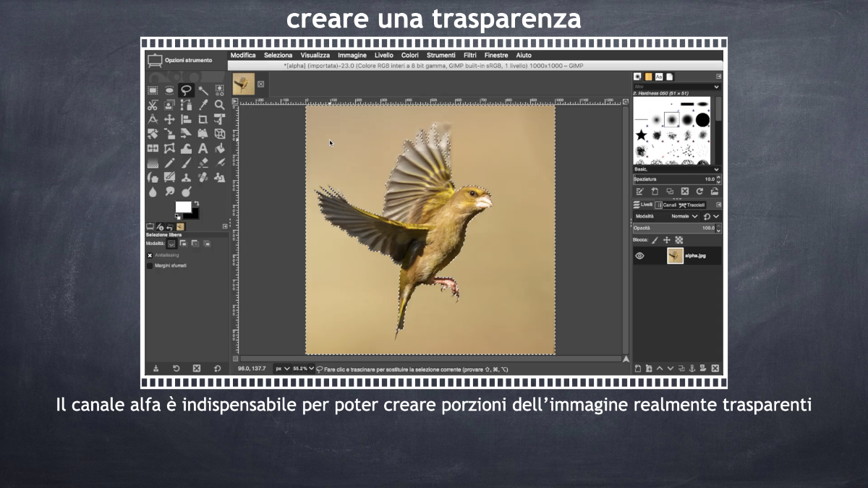Screen dimensions: 868x488
Task: Enable the Margini sfumati checkbox
Action: point(150,265)
